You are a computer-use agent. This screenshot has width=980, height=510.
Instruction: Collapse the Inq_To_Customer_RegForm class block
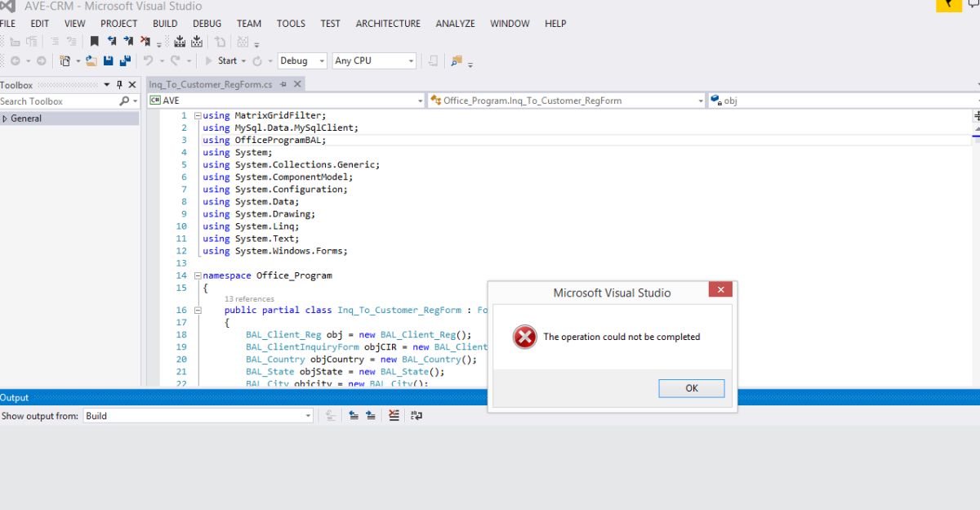point(197,311)
